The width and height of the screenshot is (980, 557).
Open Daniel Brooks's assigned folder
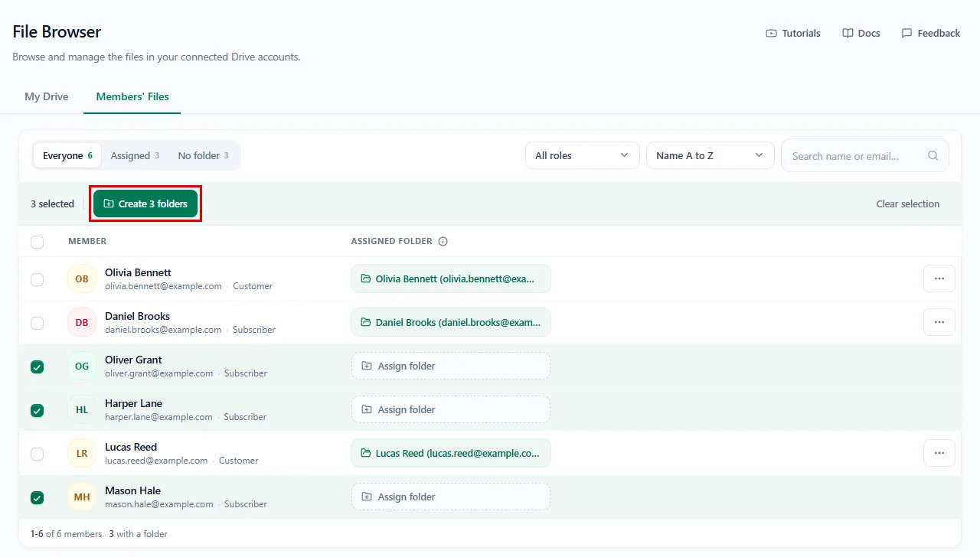[451, 322]
